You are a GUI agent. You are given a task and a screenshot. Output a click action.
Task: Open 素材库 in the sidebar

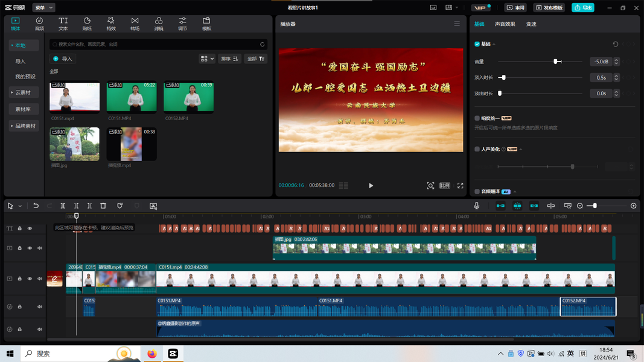(x=24, y=109)
